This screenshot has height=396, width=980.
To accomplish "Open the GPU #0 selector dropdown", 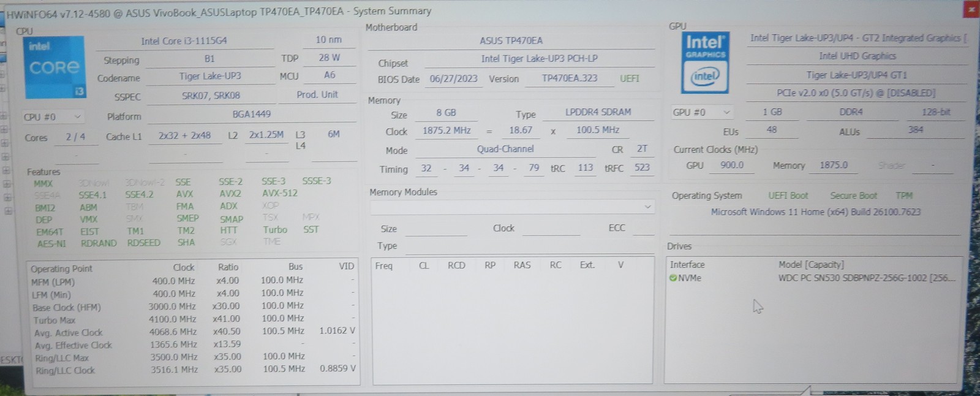I will click(x=701, y=112).
